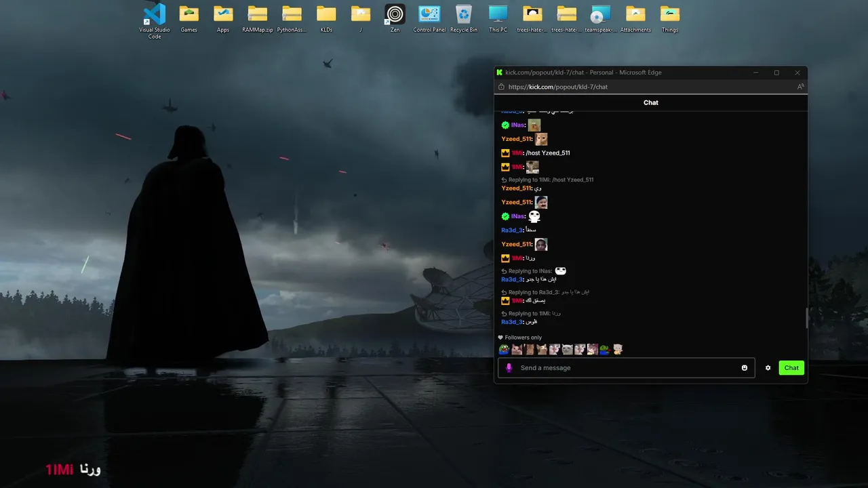Screen dimensions: 868x488
Task: Click the 'Replying to 1IMi: ورنا' reference line
Action: pyautogui.click(x=534, y=314)
